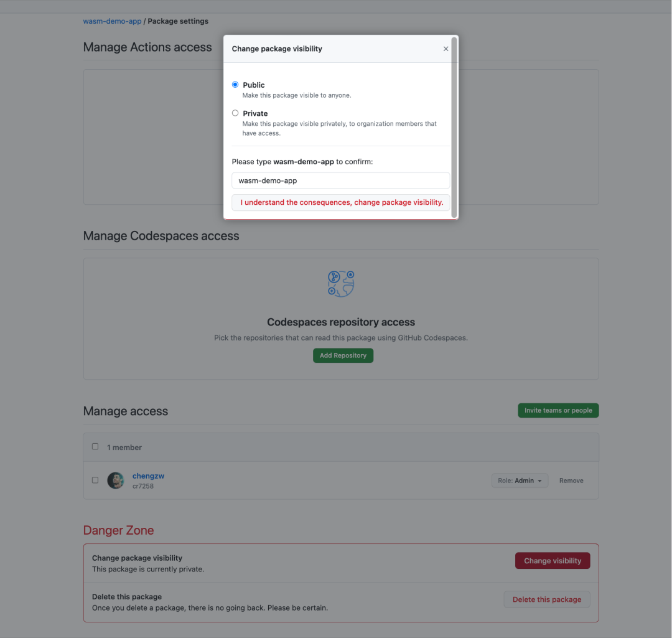Remove chengzw from package access
The height and width of the screenshot is (638, 672).
[x=571, y=481]
